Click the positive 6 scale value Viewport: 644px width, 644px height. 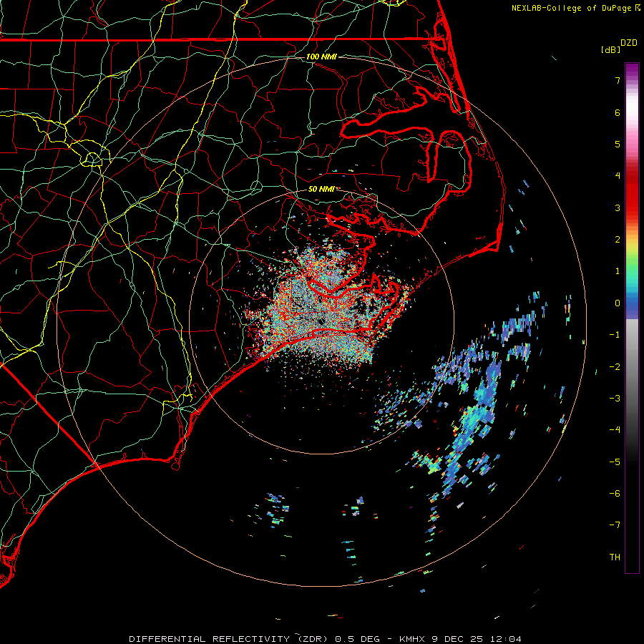(618, 112)
